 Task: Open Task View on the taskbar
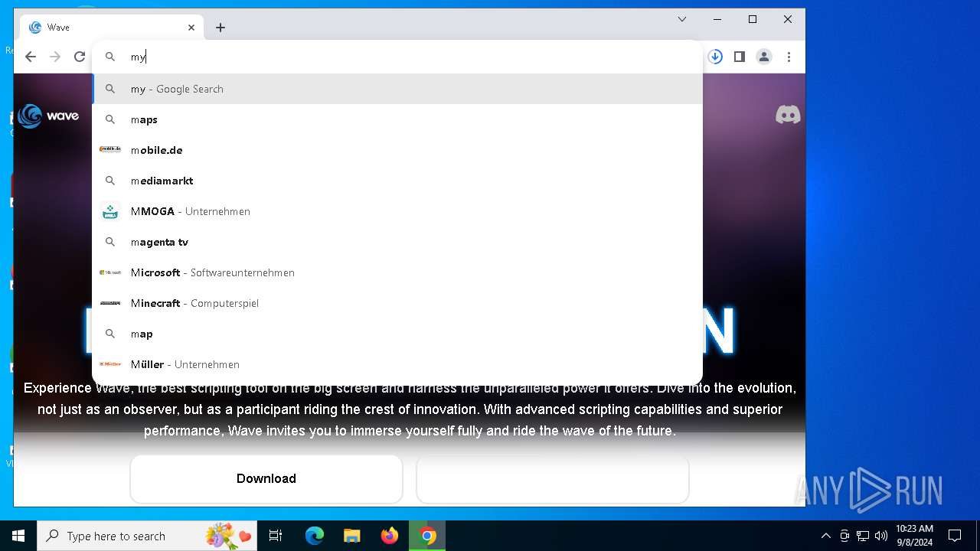(276, 536)
